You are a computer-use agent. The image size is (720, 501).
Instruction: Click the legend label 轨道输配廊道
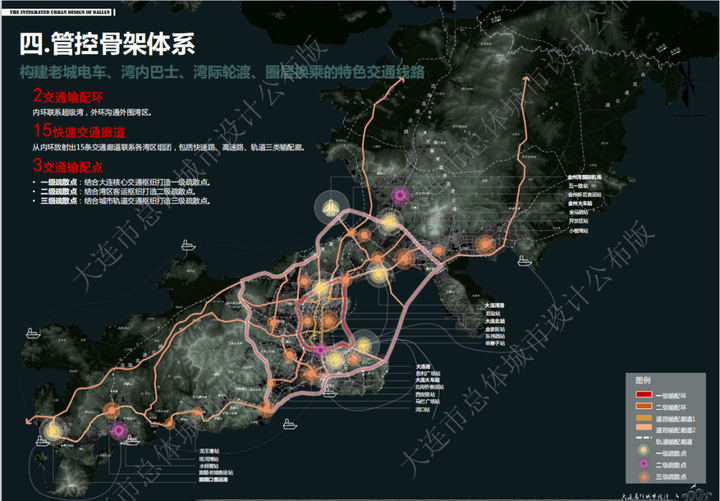[674, 441]
